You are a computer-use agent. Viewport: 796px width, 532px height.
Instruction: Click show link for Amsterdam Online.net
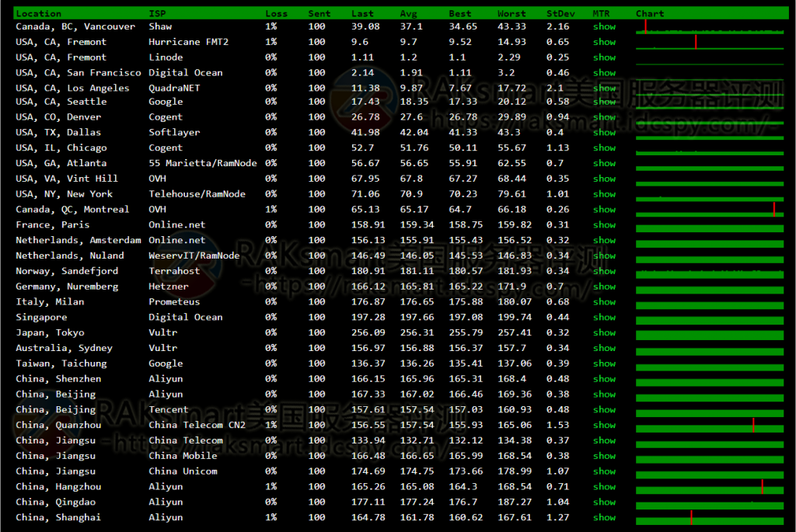[x=604, y=240]
